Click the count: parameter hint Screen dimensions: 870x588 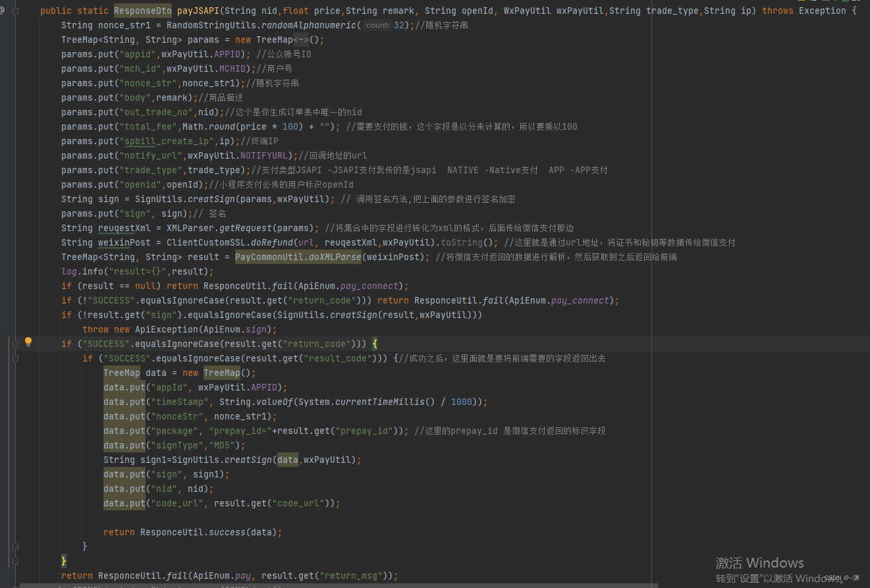point(377,26)
